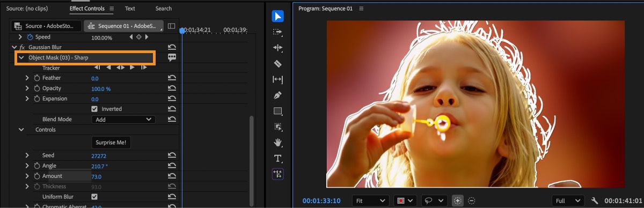Collapse the Object Mask (03) - Sharp group
The image size is (644, 208).
pos(21,57)
